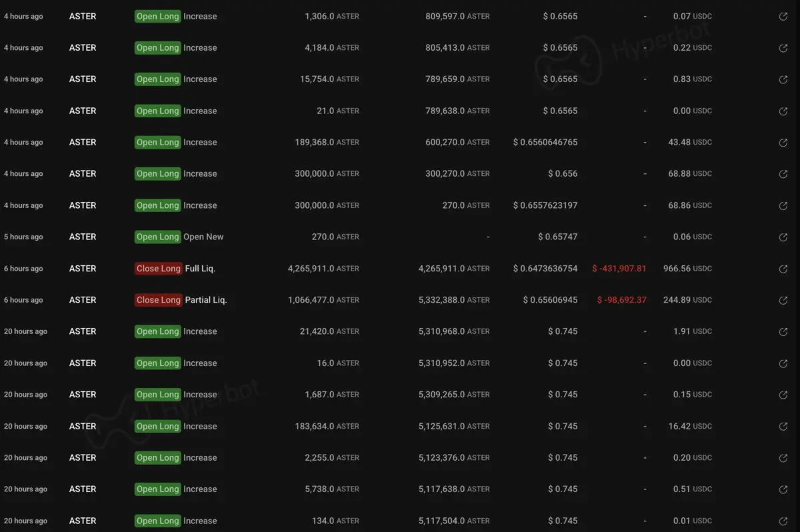Select fee 43.48 USDC
This screenshot has width=800, height=532.
691,142
